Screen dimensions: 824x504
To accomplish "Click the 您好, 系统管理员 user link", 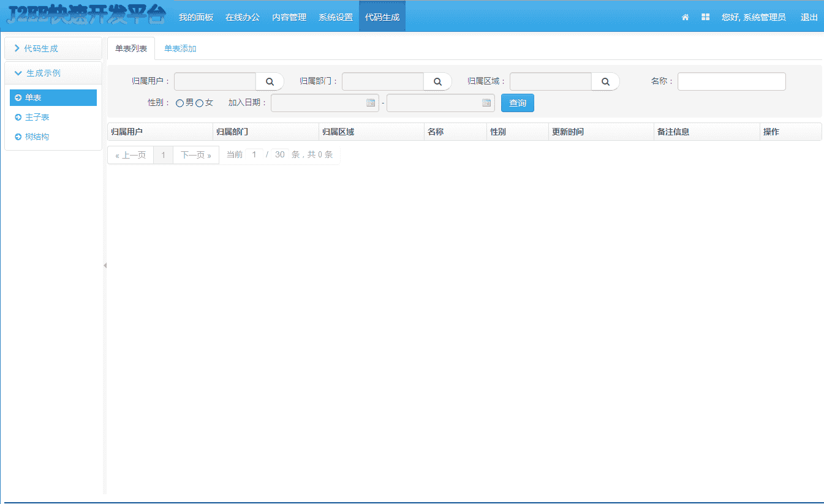I will point(754,17).
